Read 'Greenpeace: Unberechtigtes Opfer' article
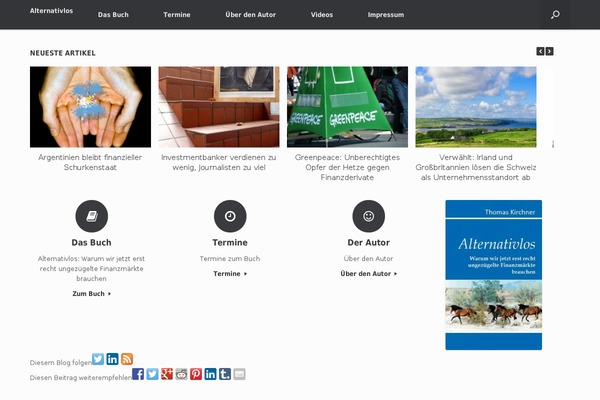 pos(347,167)
